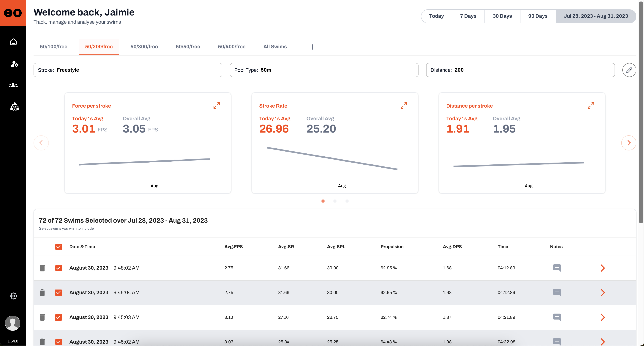Open the custom date range Jul 28 - Aug 31
644x346 pixels.
[x=596, y=16]
